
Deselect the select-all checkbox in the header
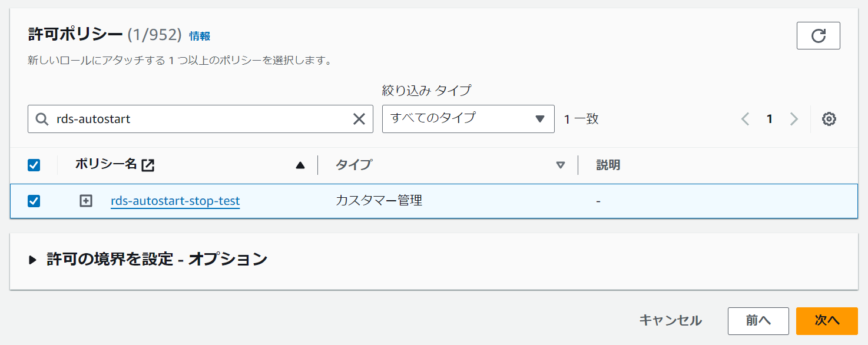[34, 165]
